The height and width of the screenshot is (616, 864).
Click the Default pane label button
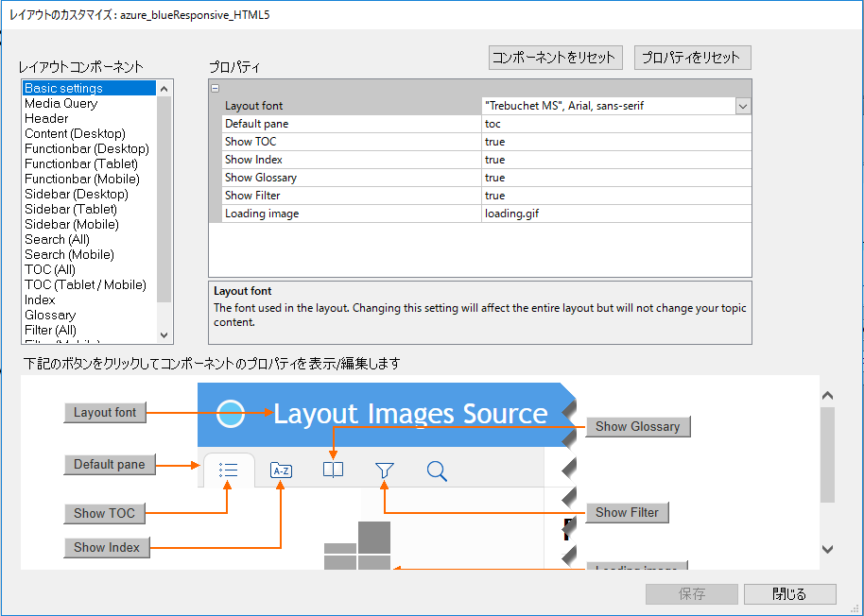tap(110, 465)
